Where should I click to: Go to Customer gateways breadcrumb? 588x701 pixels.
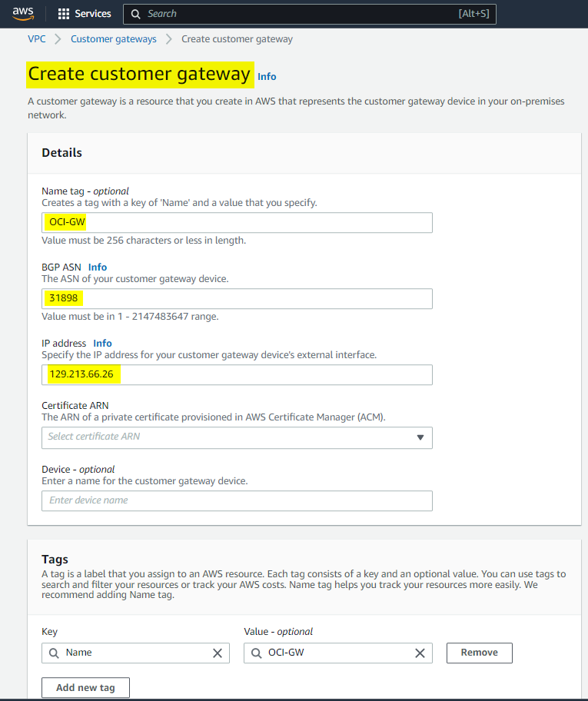tap(113, 39)
